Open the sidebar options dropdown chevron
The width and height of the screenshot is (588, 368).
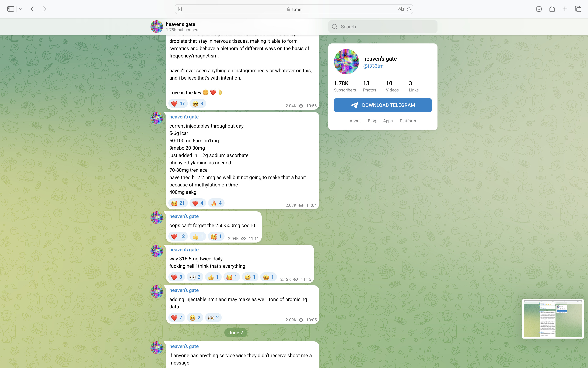20,9
